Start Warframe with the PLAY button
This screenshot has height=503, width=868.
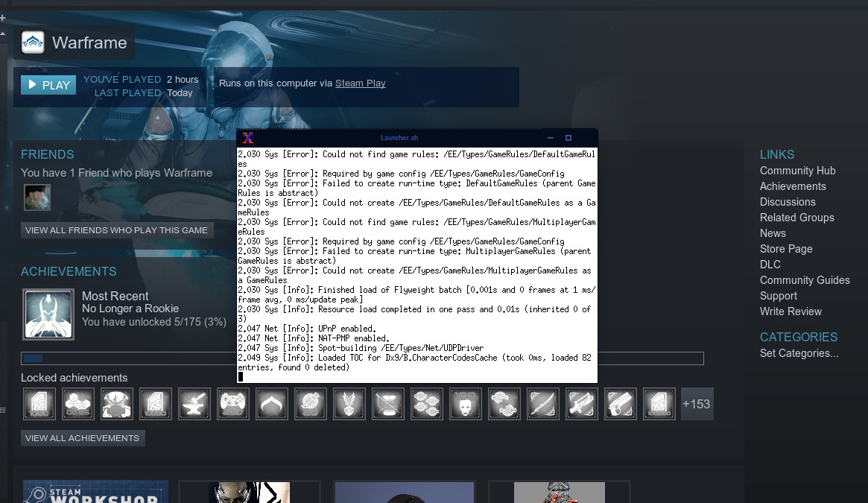pos(48,85)
